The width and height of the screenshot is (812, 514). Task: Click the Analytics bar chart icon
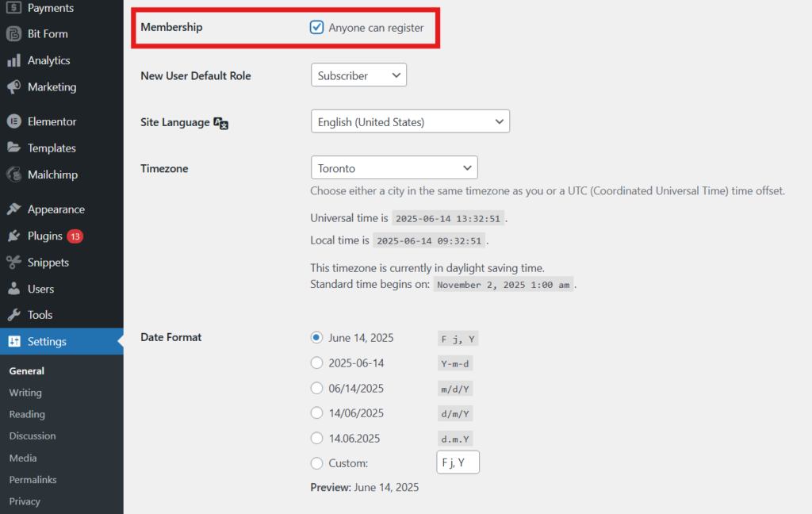[x=13, y=60]
